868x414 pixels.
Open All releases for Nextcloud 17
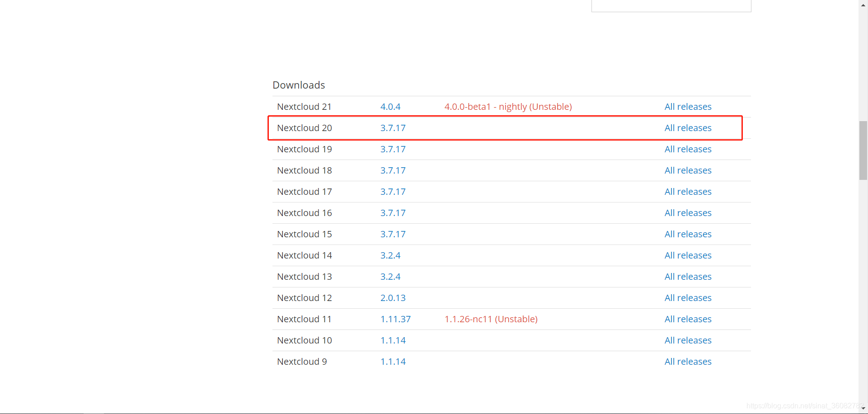click(x=688, y=192)
